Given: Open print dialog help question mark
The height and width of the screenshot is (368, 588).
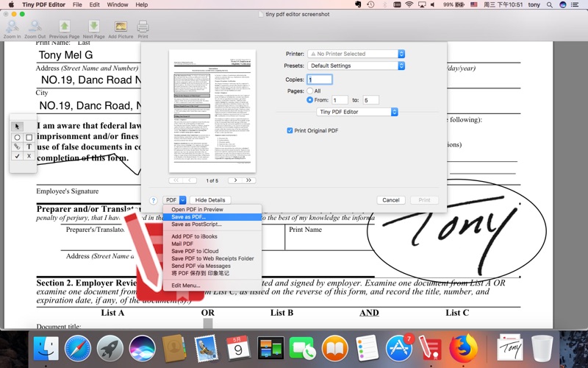Looking at the screenshot, I should coord(153,200).
